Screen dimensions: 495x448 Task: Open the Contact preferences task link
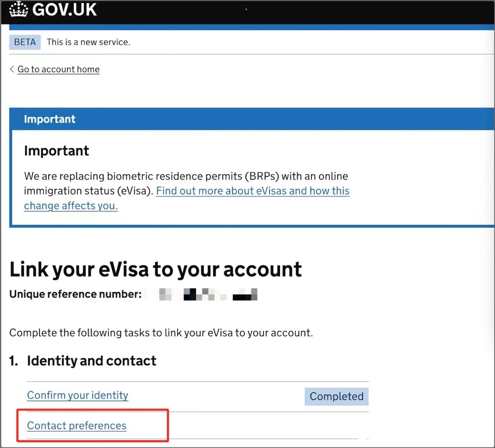pyautogui.click(x=77, y=426)
